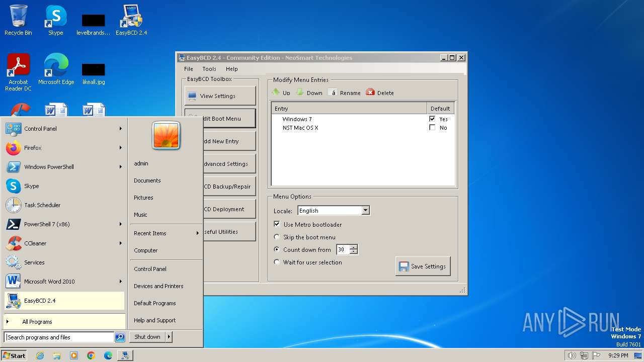This screenshot has width=644, height=362.
Task: Expand Control Panel submenu arrow
Action: point(121,129)
